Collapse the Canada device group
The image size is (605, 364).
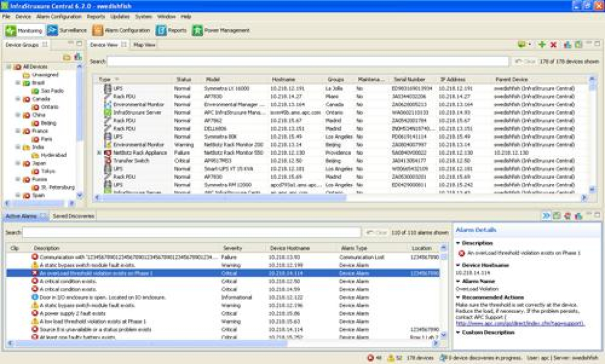pyautogui.click(x=18, y=99)
